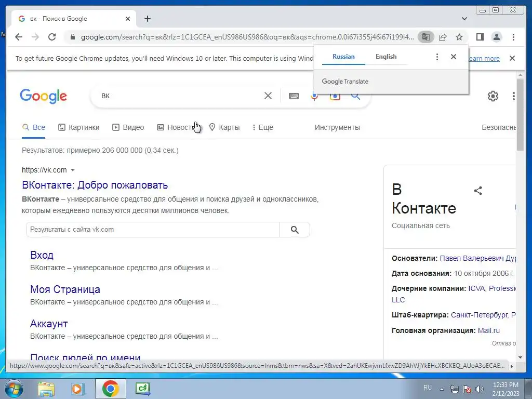532x399 pixels.
Task: Switch to Новости results tab
Action: click(x=176, y=128)
